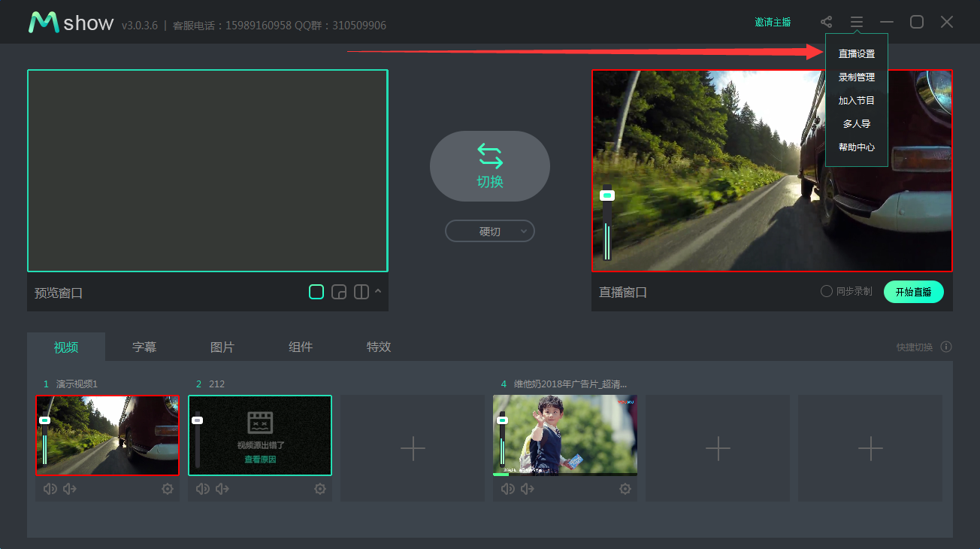Image resolution: width=980 pixels, height=549 pixels.
Task: Open settings gear for source 212
Action: (x=320, y=489)
